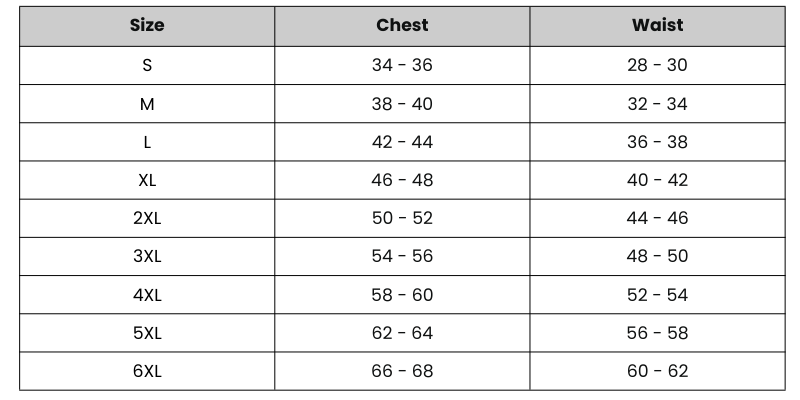Click chest value 66 - 68
The height and width of the screenshot is (400, 800).
pyautogui.click(x=402, y=371)
